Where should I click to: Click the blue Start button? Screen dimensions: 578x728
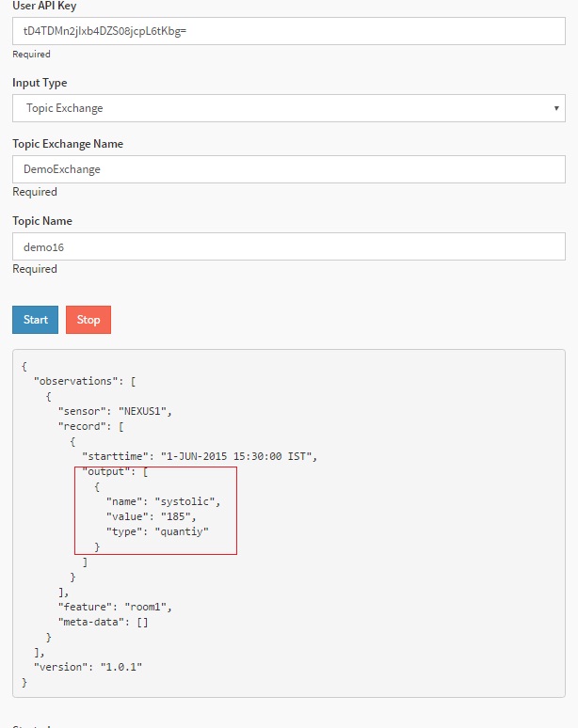pyautogui.click(x=36, y=320)
